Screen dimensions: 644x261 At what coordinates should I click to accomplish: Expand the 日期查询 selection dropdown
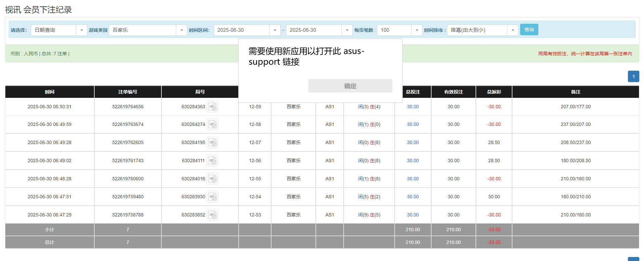pyautogui.click(x=81, y=30)
